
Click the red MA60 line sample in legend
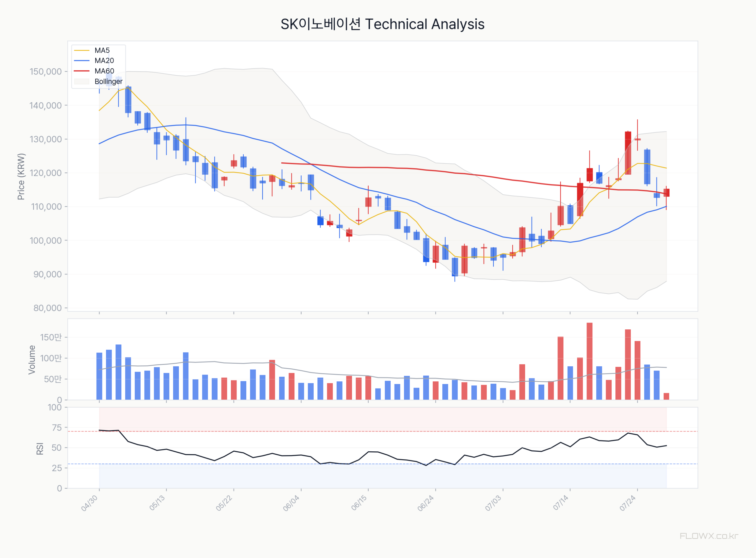82,71
